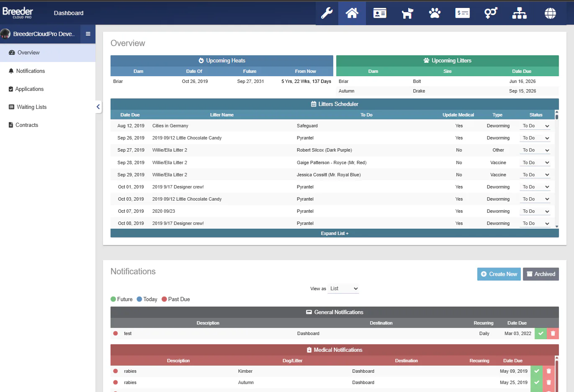Viewport: 574px width, 392px height.
Task: Open the sitemap pedigree icon
Action: click(x=520, y=13)
